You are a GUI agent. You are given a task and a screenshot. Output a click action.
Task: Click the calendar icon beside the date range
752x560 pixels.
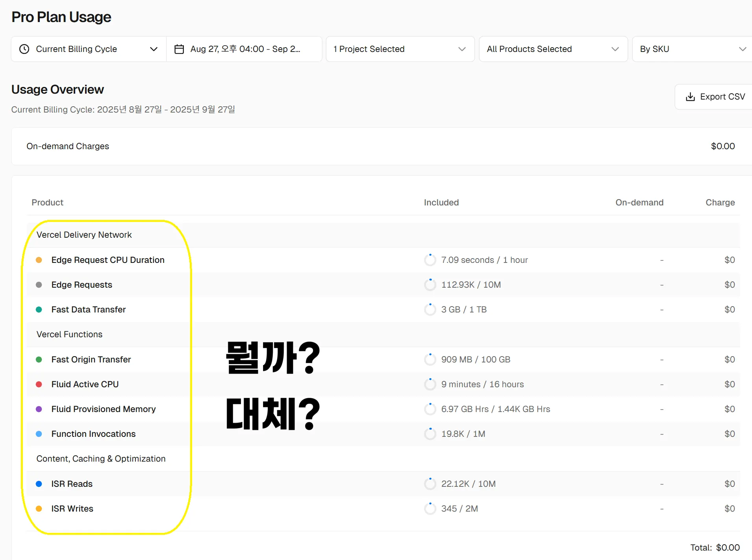tap(179, 49)
